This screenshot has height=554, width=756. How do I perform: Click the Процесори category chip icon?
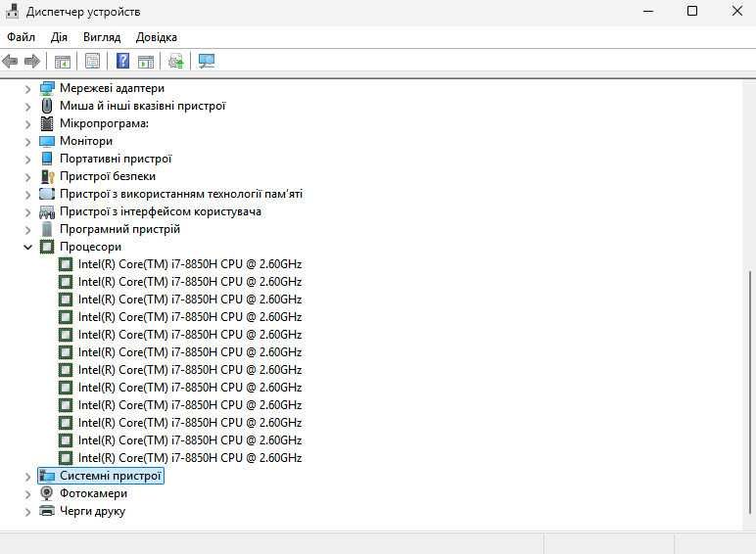(47, 247)
